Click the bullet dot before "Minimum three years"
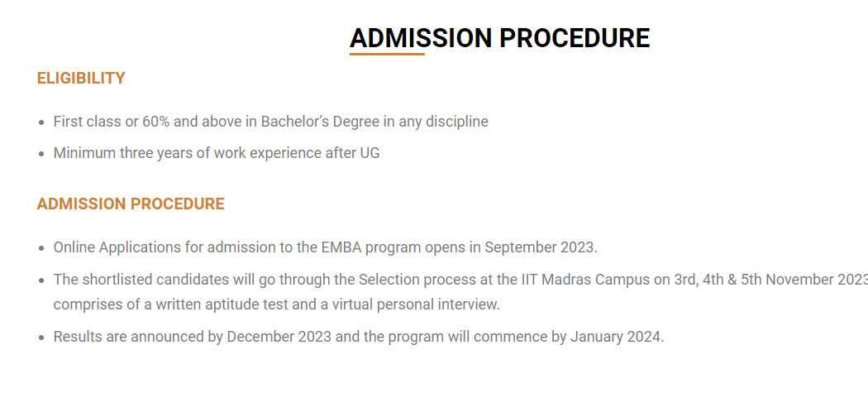The width and height of the screenshot is (868, 393). tap(41, 154)
